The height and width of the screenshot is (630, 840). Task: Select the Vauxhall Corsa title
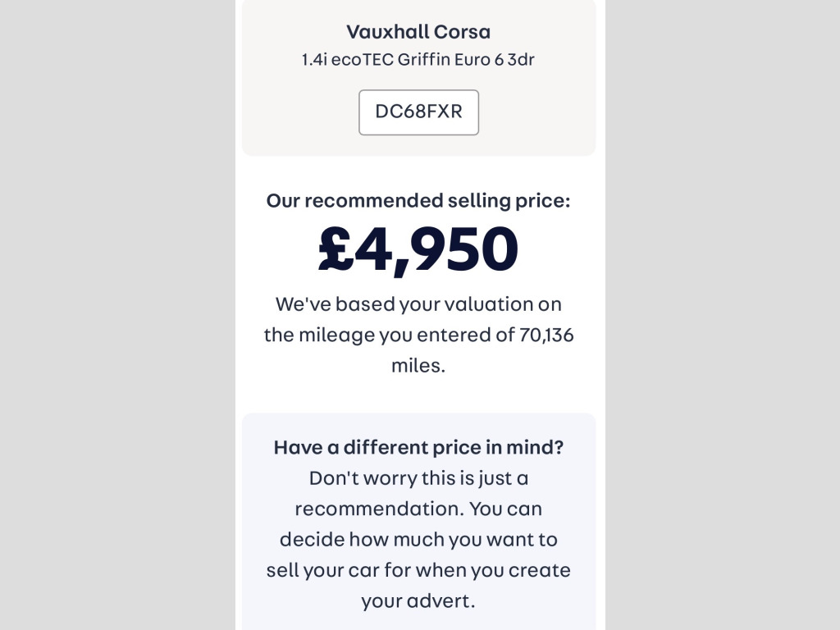[418, 32]
